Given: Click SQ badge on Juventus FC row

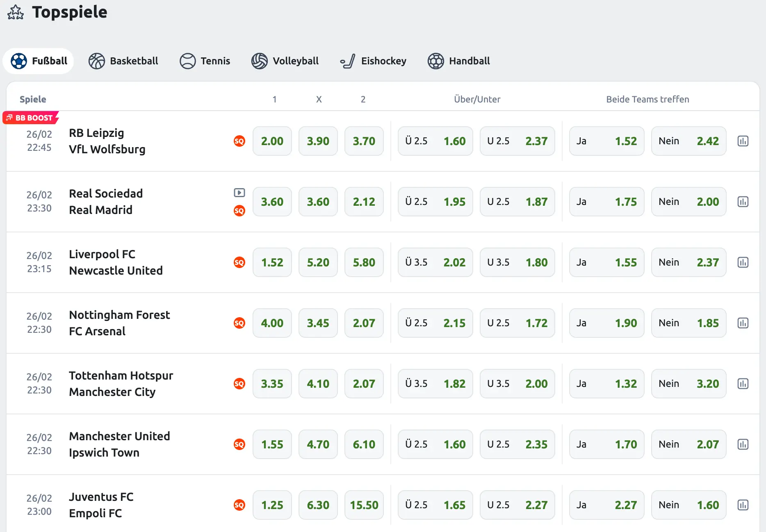Looking at the screenshot, I should coord(239,505).
